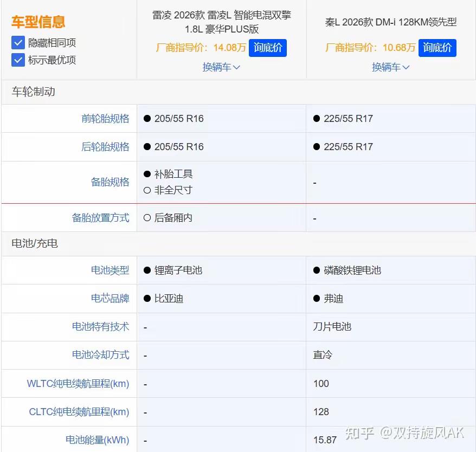Select CLTC range value 128

tap(321, 412)
